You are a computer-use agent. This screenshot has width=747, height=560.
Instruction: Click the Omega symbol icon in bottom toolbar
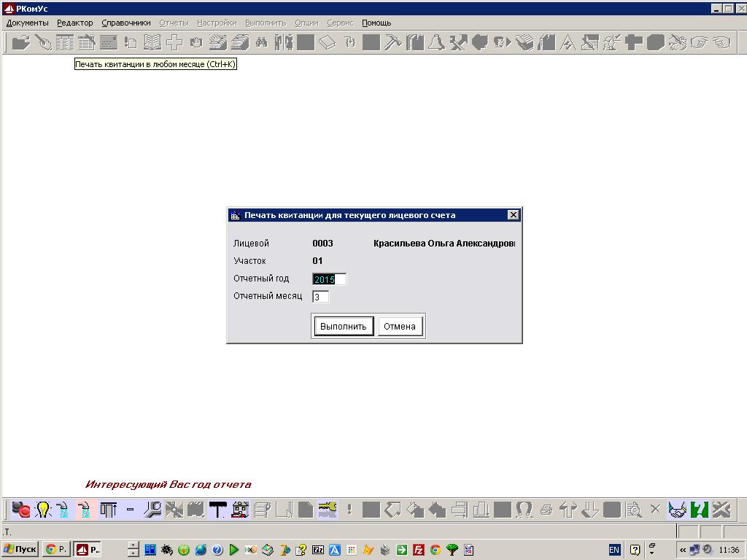524,509
